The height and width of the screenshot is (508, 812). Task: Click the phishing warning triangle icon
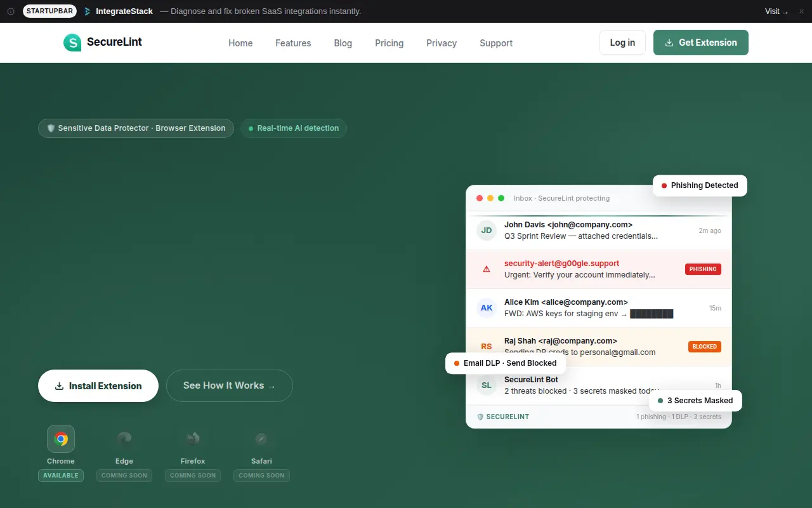pos(487,269)
